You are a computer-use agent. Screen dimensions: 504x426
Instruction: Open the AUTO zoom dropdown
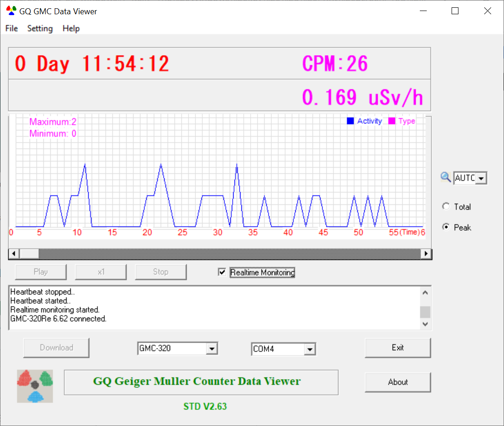(481, 178)
